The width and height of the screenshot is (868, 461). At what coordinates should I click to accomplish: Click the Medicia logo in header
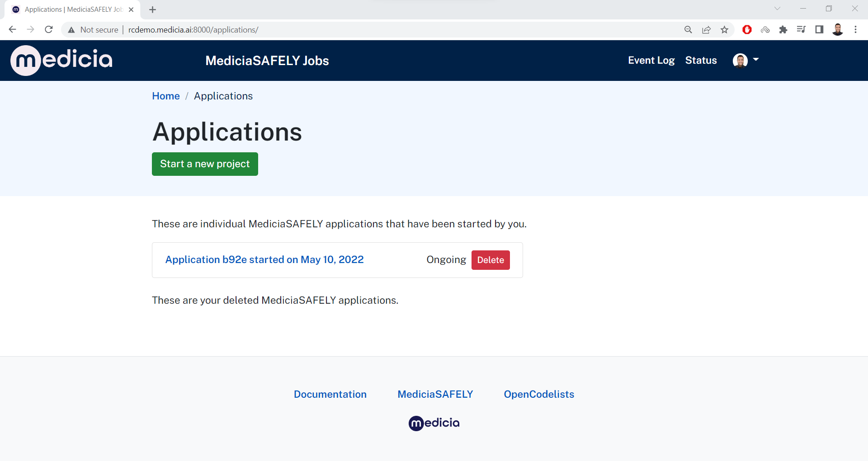coord(61,60)
